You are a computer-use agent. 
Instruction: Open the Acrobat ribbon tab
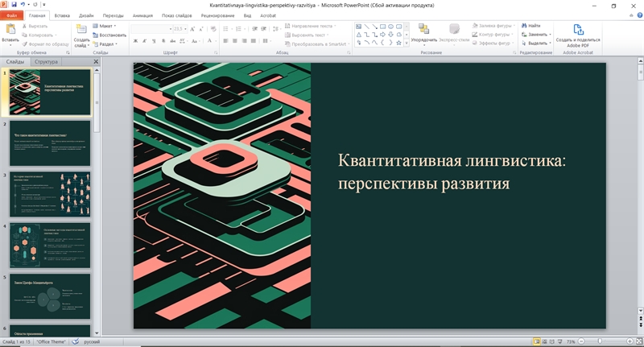[268, 15]
